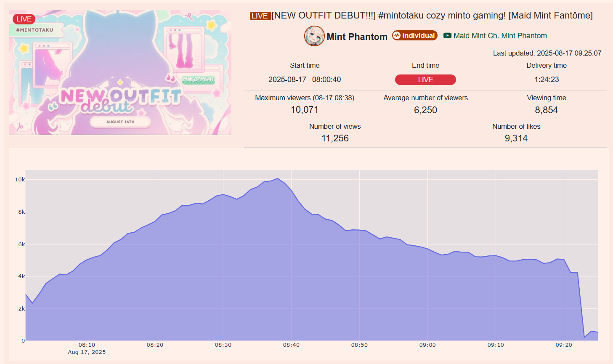The image size is (613, 364).
Task: Click the Number of views label
Action: tap(335, 126)
